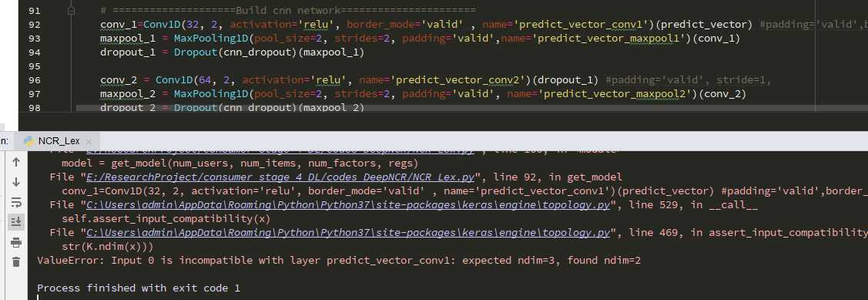Select the NCR_Lex run tab

(59, 141)
